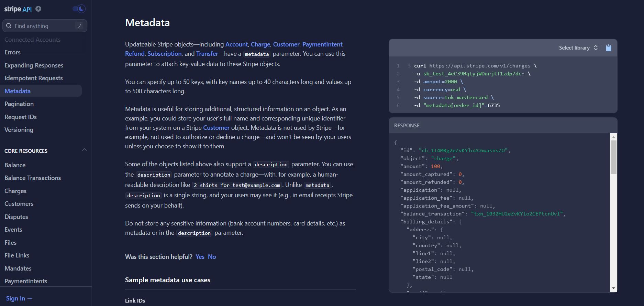644x306 pixels.
Task: Click the Sample metadata use cases heading
Action: (x=168, y=280)
